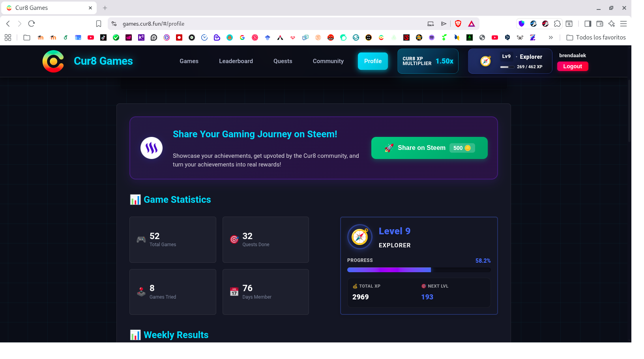The image size is (644, 359).
Task: Open the Google bookmark
Action: pyautogui.click(x=242, y=37)
